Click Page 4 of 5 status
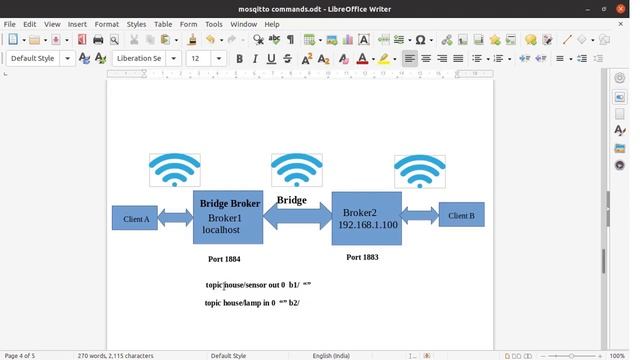 click(20, 356)
